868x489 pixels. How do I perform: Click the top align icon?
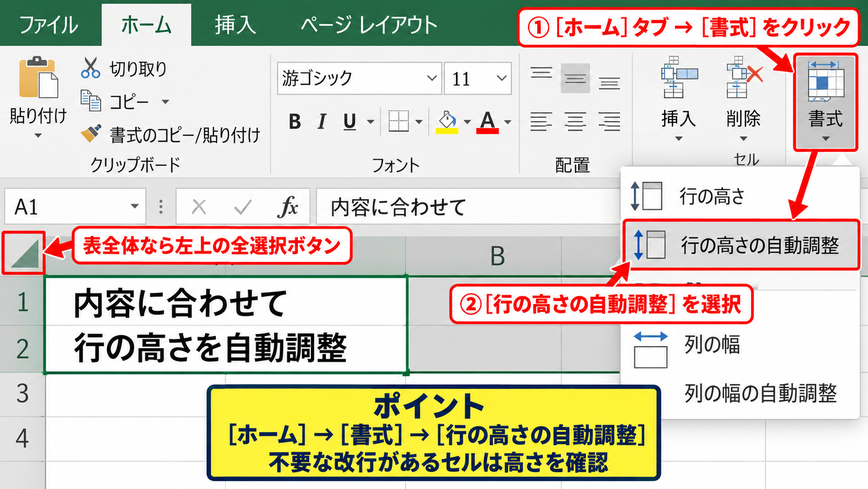541,73
